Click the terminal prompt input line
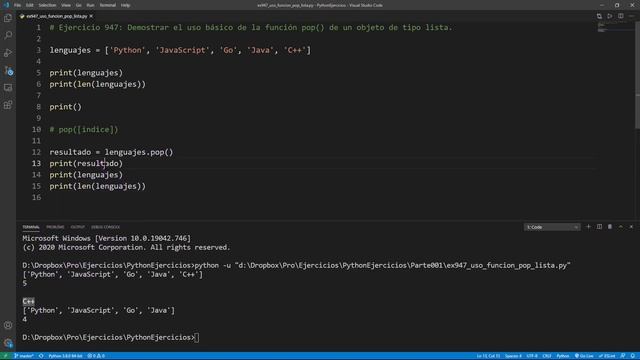 [x=111, y=338]
